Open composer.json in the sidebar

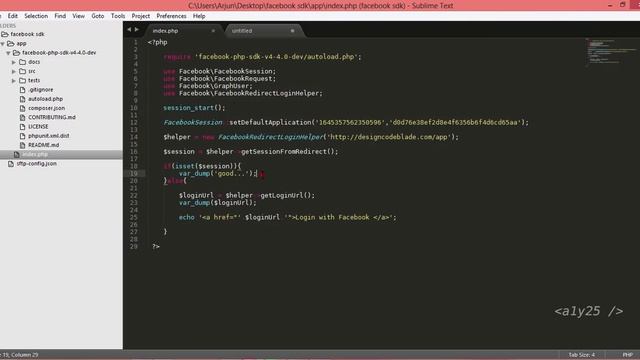(47, 108)
